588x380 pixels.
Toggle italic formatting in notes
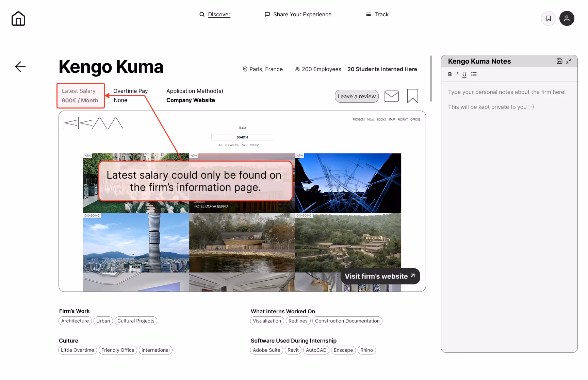point(457,74)
